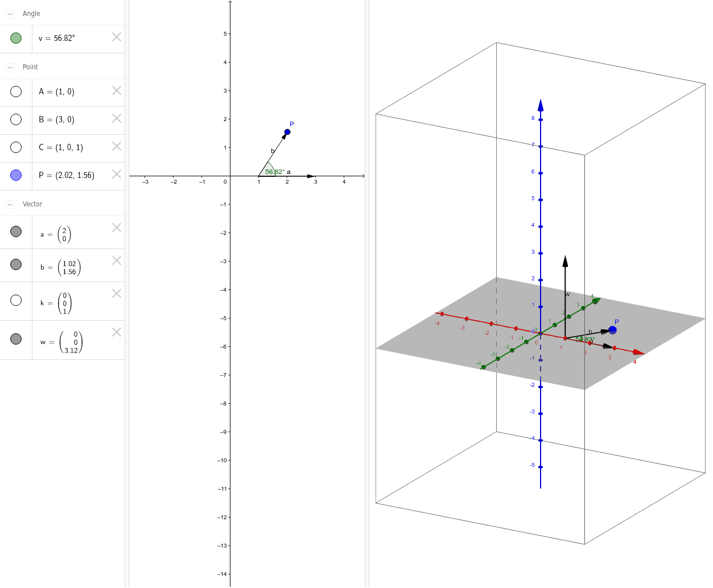Delete vector b via its × icon
Image resolution: width=713 pixels, height=588 pixels.
point(116,260)
